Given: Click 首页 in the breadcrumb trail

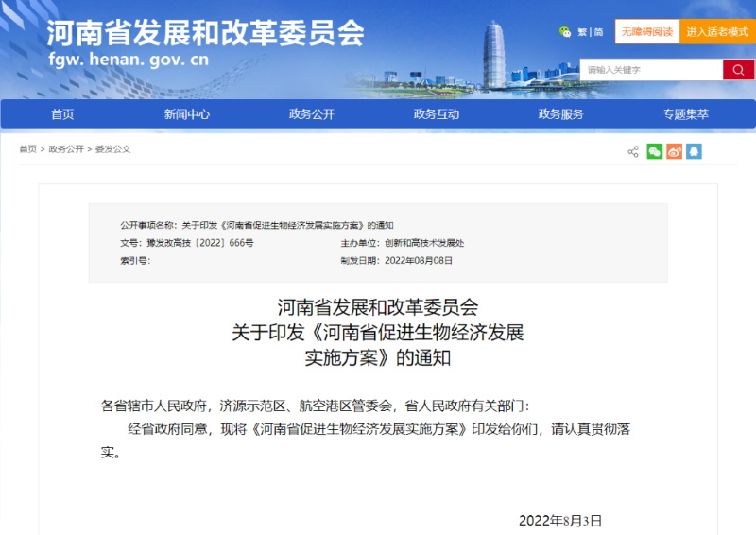Looking at the screenshot, I should point(27,149).
